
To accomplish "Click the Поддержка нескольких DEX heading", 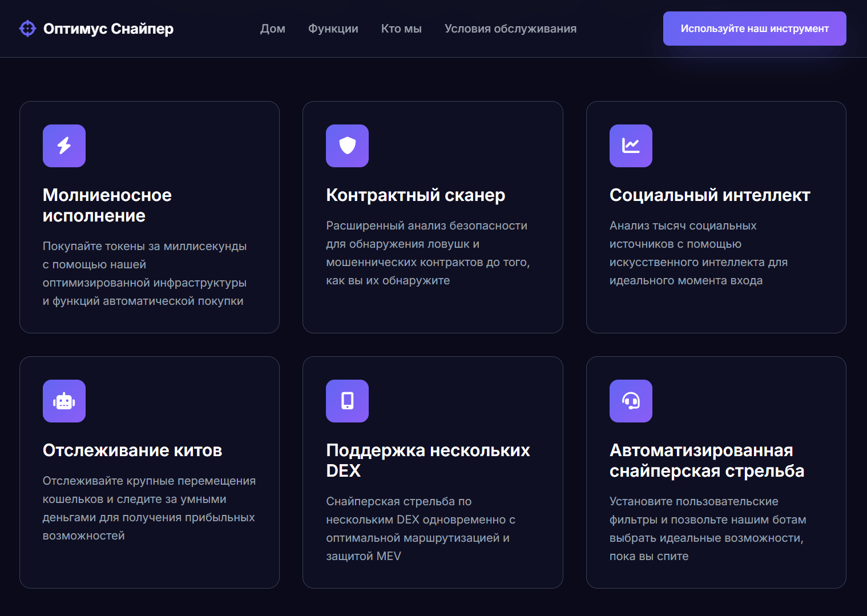I will coord(428,460).
